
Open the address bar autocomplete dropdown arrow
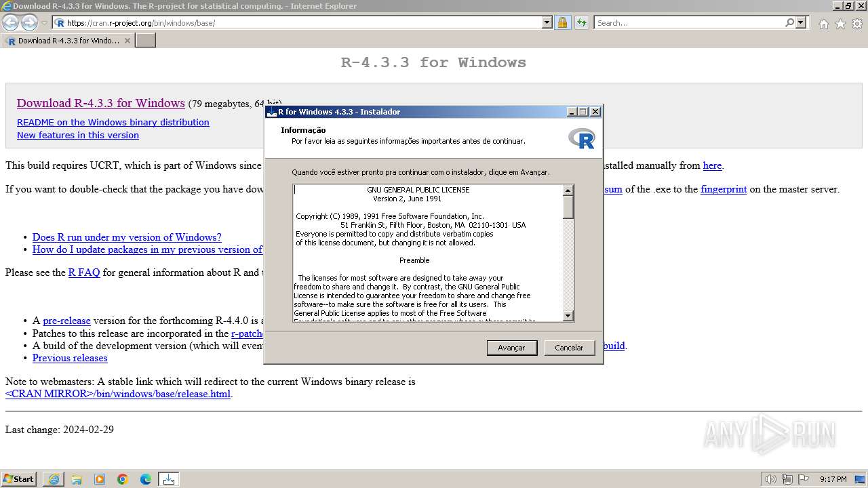coord(547,22)
